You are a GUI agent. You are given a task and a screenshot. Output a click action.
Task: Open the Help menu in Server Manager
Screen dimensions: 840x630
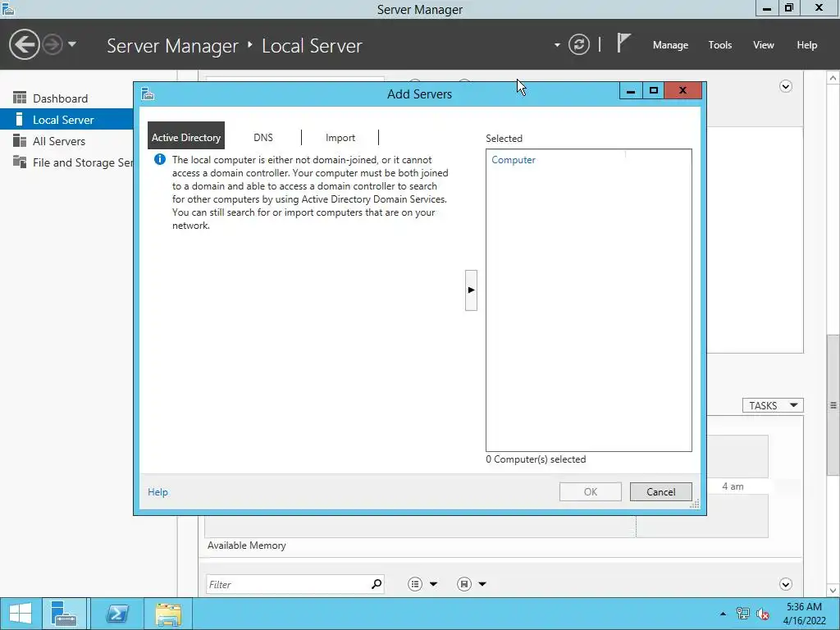tap(807, 45)
